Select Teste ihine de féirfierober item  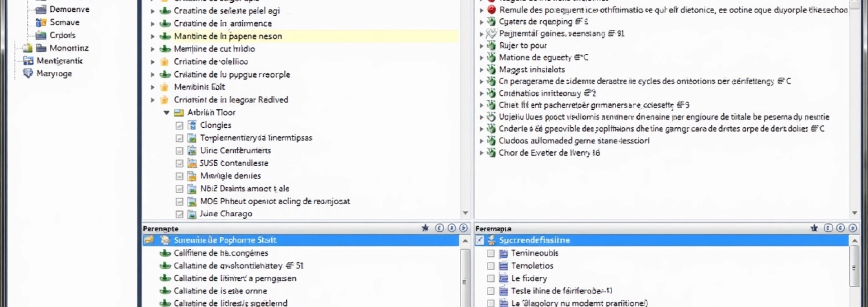coord(561,291)
